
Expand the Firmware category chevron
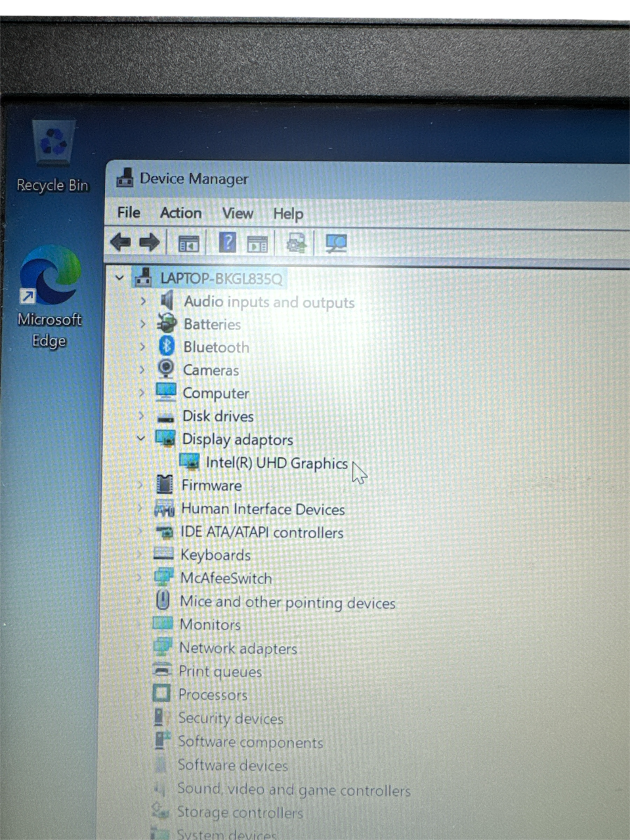tap(140, 485)
